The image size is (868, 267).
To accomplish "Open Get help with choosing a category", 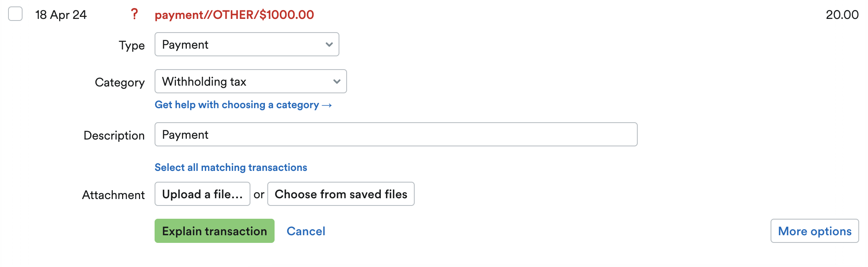I will [237, 105].
